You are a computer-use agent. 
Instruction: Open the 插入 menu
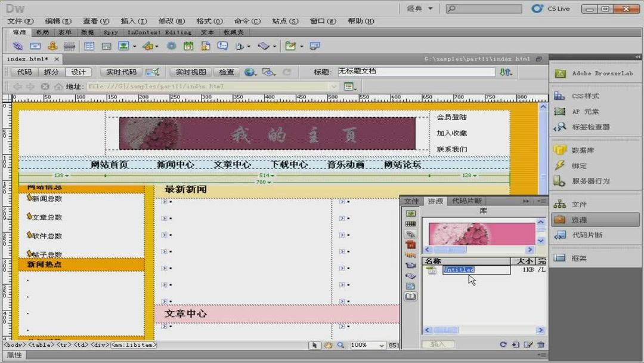coord(132,21)
